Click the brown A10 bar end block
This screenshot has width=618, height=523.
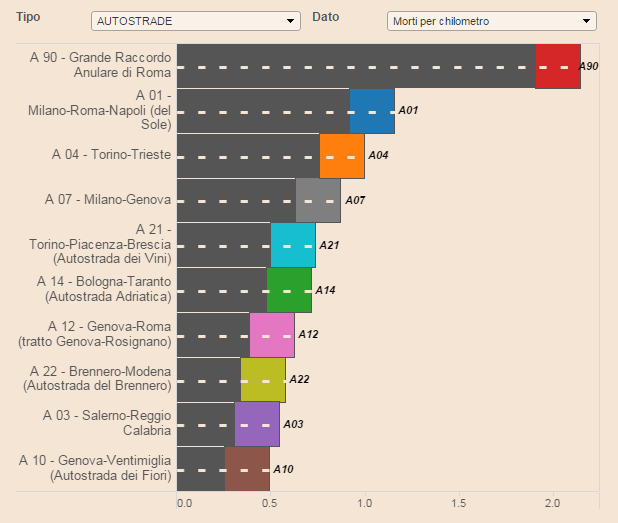(x=247, y=469)
